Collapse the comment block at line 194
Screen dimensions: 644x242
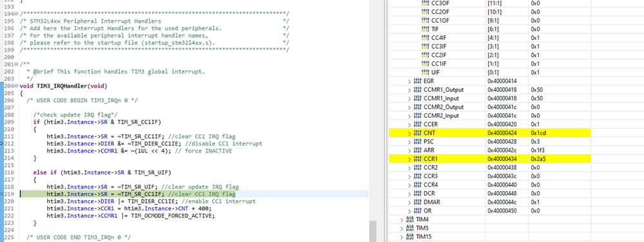(x=16, y=14)
